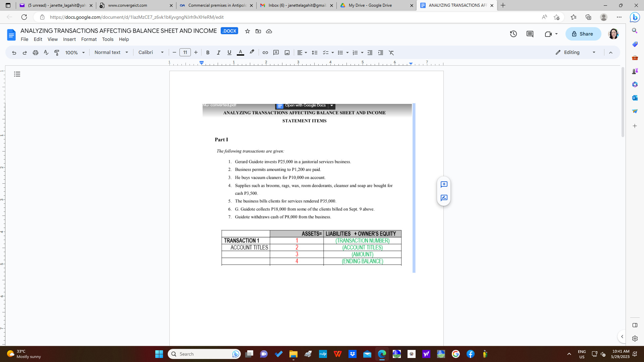Expand the Normal text style dropdown
This screenshot has height=362, width=644.
[x=111, y=53]
